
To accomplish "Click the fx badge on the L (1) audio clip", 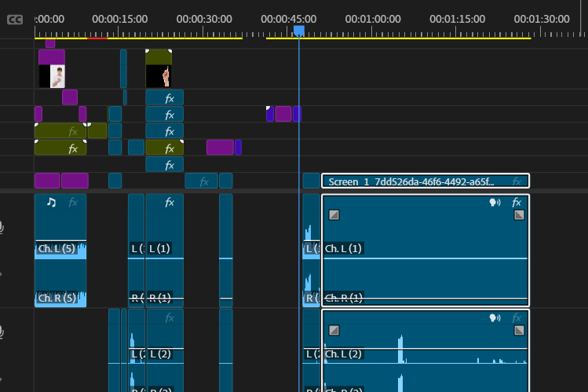I will click(x=170, y=203).
